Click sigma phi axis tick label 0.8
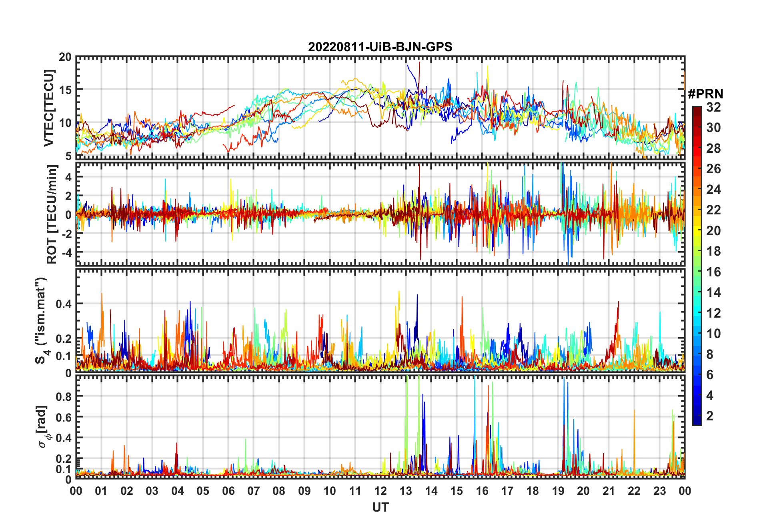 coord(64,396)
